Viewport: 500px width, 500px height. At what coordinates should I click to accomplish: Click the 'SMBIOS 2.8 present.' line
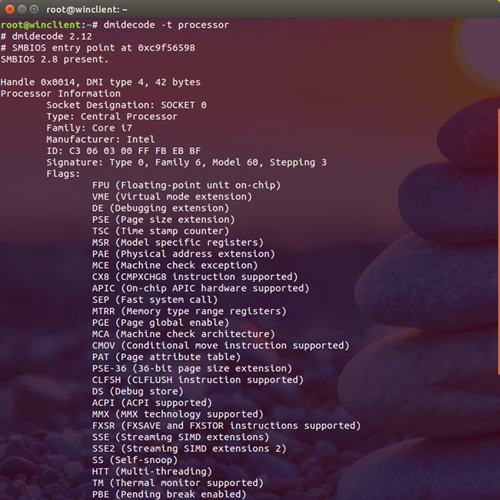pyautogui.click(x=54, y=59)
